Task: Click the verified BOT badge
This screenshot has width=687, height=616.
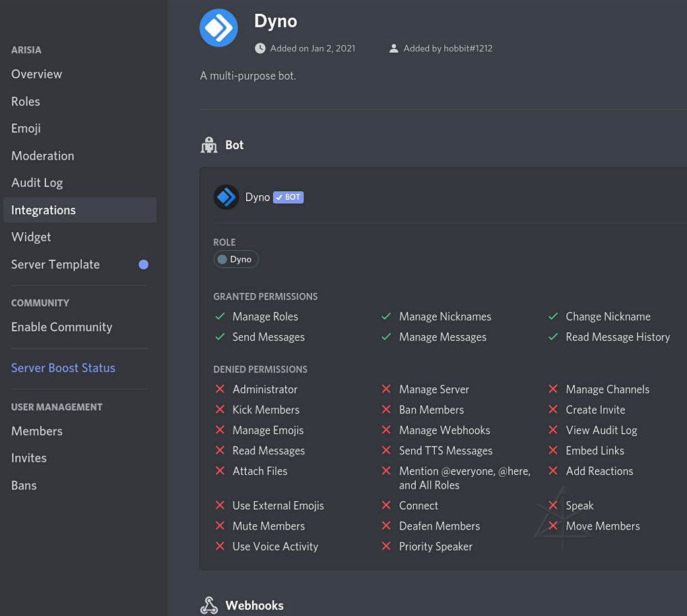Action: pyautogui.click(x=288, y=197)
